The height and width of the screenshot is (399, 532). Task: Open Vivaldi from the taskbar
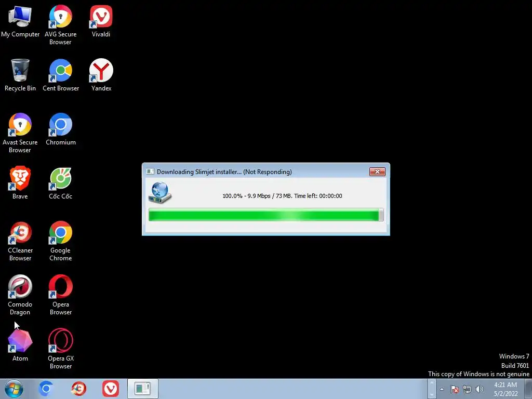[111, 389]
